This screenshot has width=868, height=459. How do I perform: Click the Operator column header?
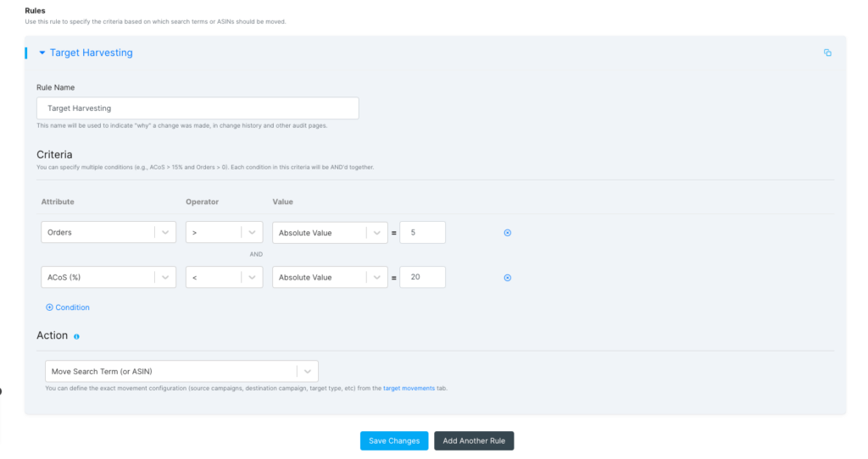[202, 202]
